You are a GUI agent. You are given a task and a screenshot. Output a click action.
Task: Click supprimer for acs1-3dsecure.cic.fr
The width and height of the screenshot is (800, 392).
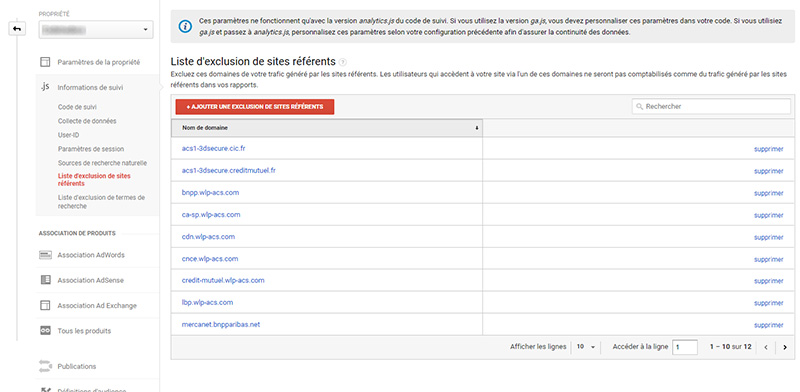pyautogui.click(x=768, y=149)
